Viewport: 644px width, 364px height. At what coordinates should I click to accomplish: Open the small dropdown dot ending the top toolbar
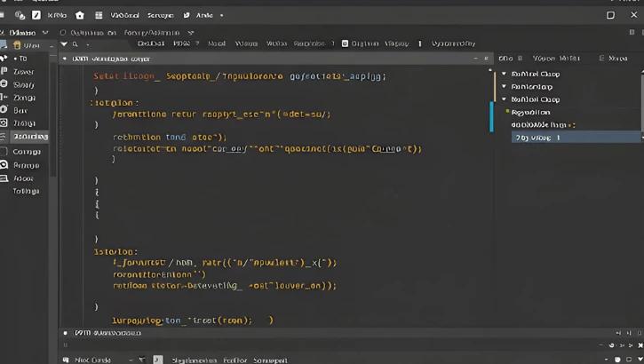[x=222, y=16]
